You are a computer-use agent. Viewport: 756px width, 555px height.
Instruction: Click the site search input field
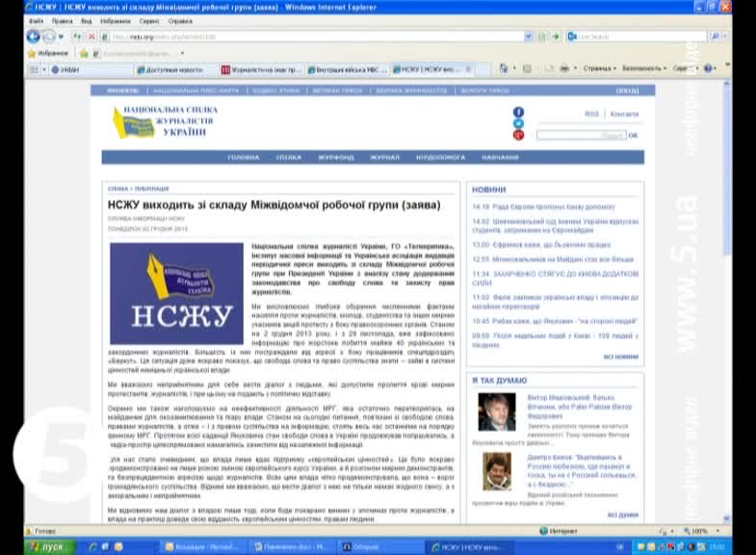tap(580, 136)
